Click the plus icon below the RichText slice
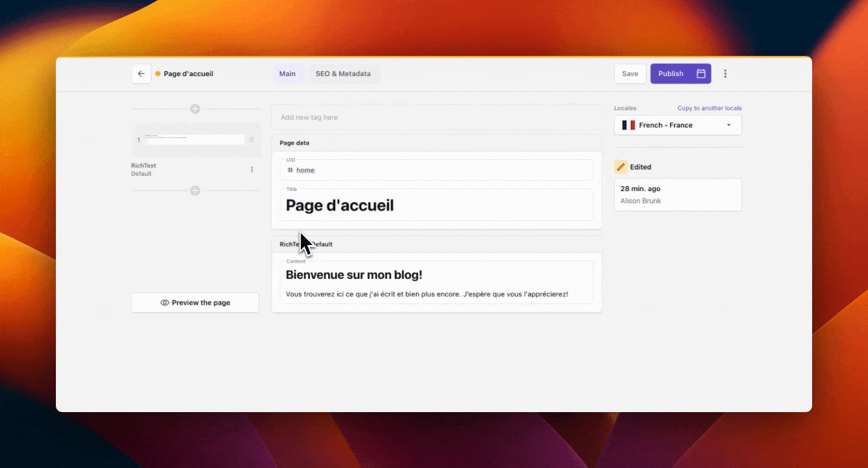868x468 pixels. coord(195,190)
